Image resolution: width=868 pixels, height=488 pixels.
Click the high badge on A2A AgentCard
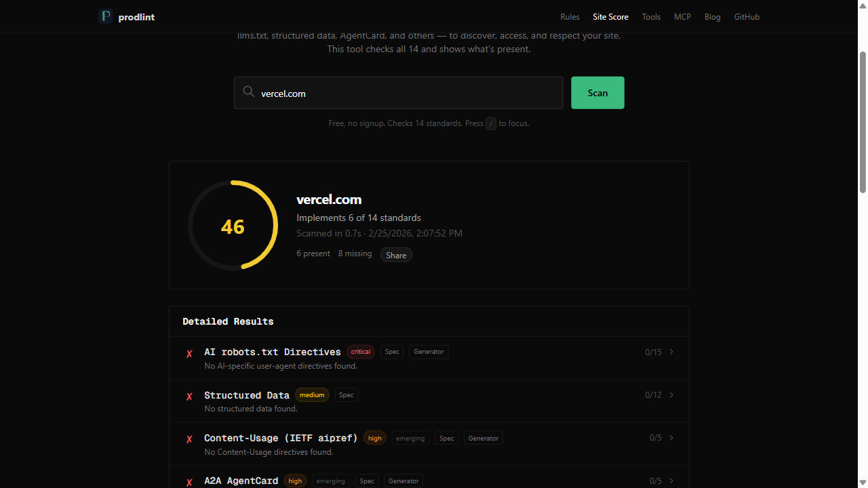point(295,481)
